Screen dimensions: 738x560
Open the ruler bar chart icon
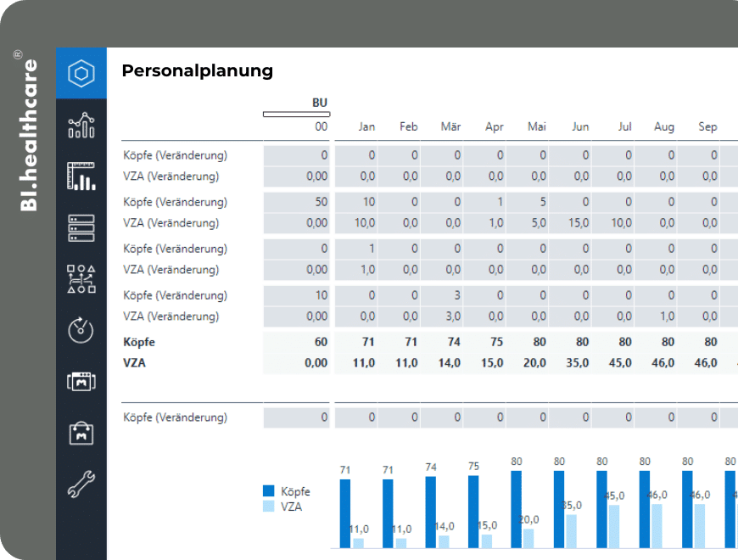(81, 176)
